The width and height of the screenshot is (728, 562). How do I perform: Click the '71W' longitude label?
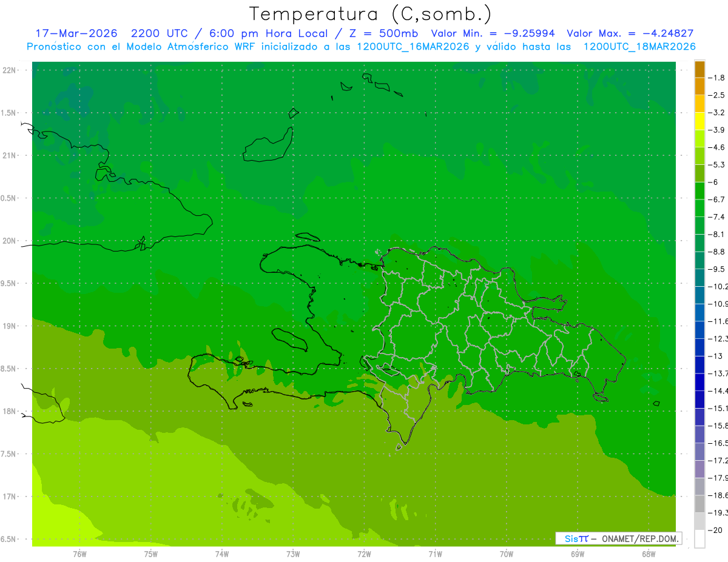435,554
